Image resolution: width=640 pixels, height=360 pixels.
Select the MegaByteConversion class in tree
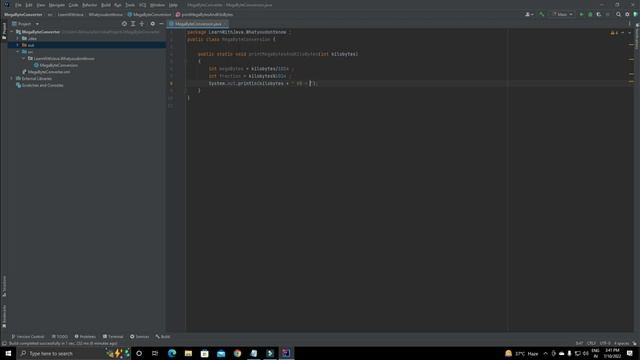56,65
